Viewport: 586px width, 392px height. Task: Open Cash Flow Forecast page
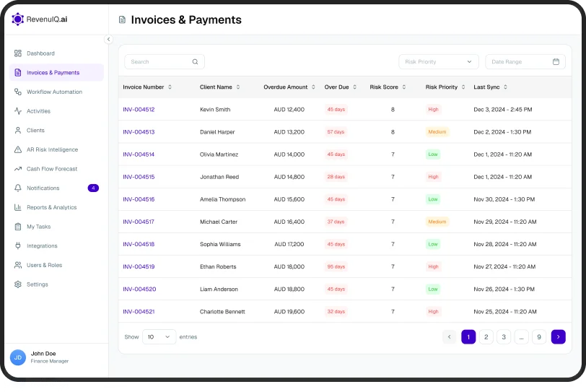click(56, 169)
